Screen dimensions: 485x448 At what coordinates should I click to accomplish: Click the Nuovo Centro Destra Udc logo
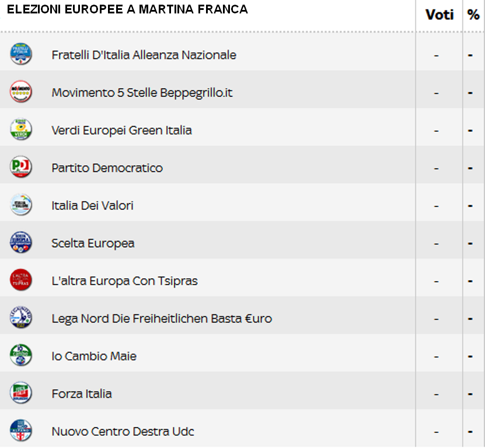(x=21, y=430)
